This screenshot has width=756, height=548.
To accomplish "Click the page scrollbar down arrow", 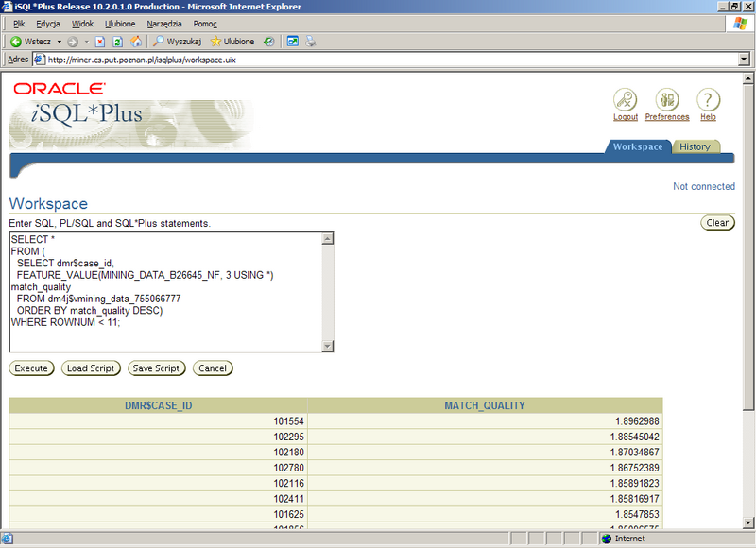I will 748,522.
